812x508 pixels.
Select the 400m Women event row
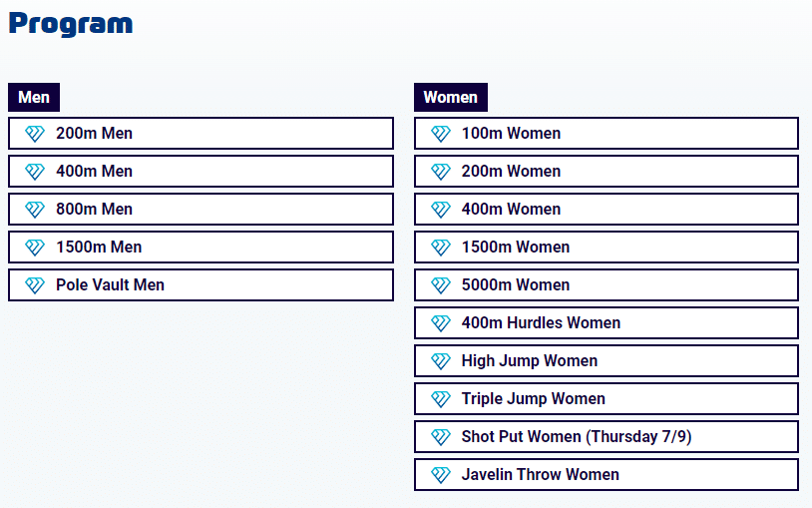[x=607, y=209]
